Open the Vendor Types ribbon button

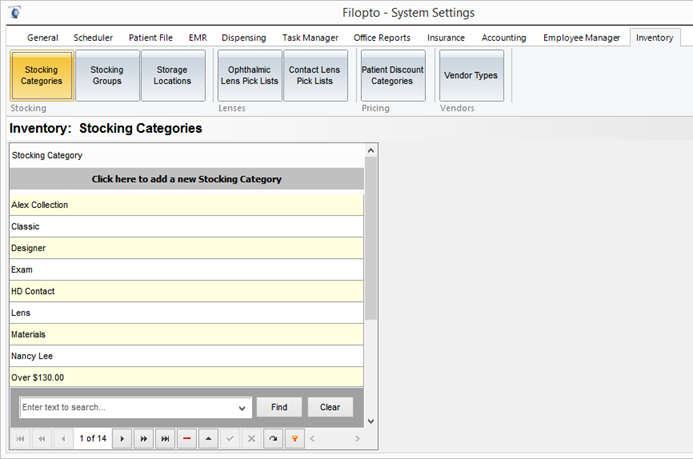[471, 76]
